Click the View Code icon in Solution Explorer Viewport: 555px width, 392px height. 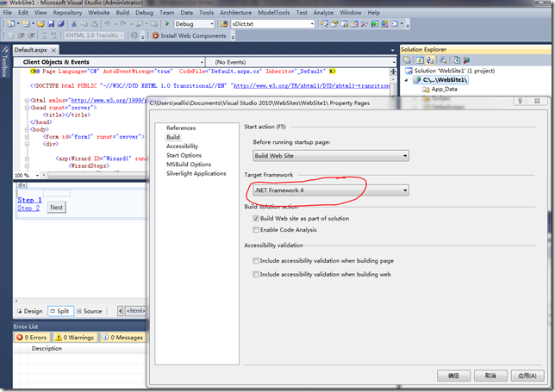click(x=443, y=60)
